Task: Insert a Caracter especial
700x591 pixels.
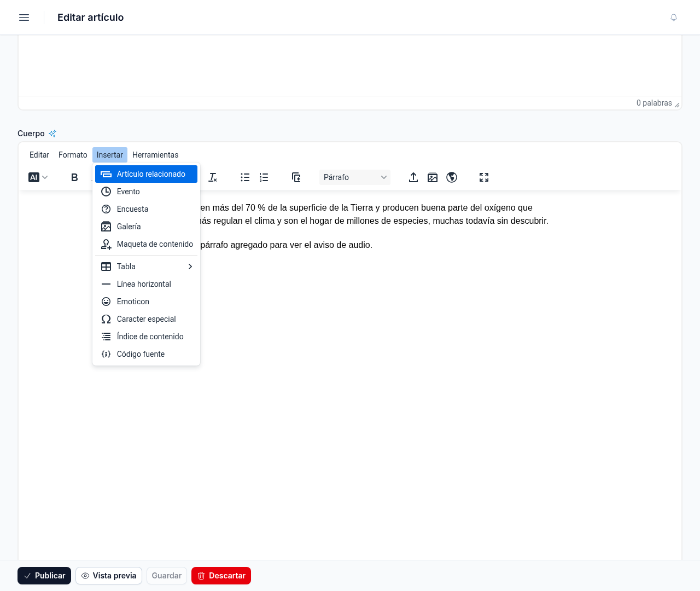Action: tap(146, 319)
